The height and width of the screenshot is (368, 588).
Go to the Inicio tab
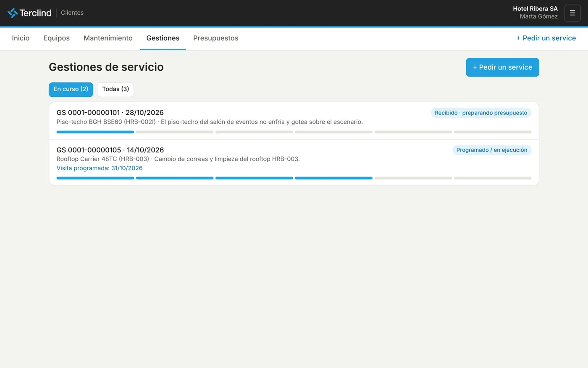click(x=21, y=38)
